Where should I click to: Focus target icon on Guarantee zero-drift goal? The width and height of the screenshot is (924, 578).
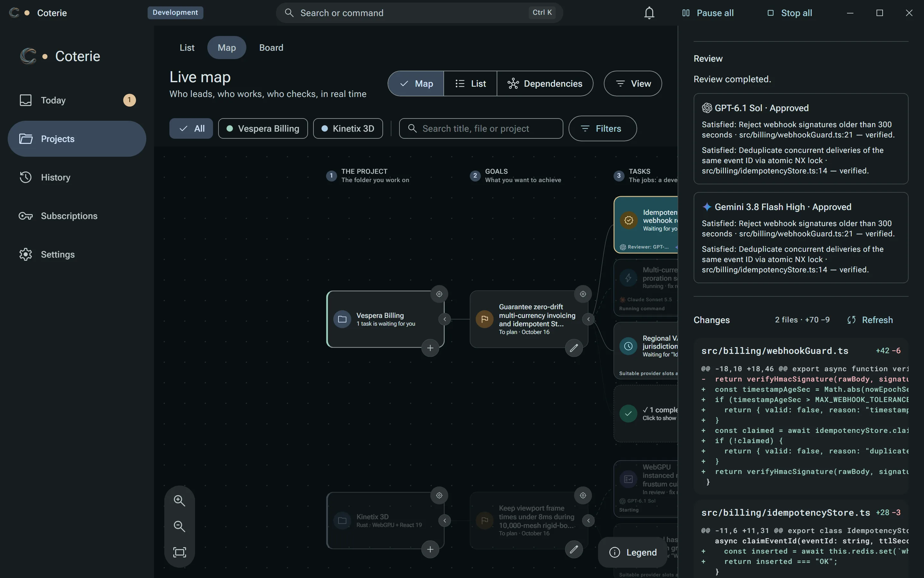tap(583, 294)
